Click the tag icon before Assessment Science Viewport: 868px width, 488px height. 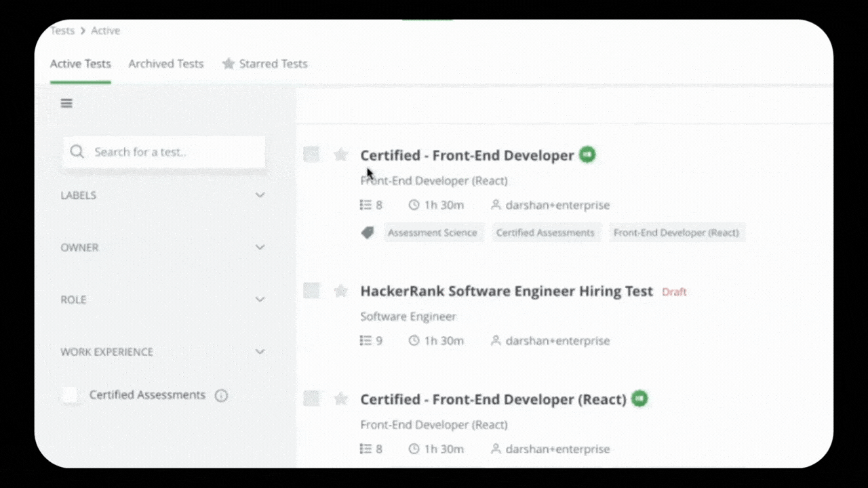pyautogui.click(x=368, y=233)
